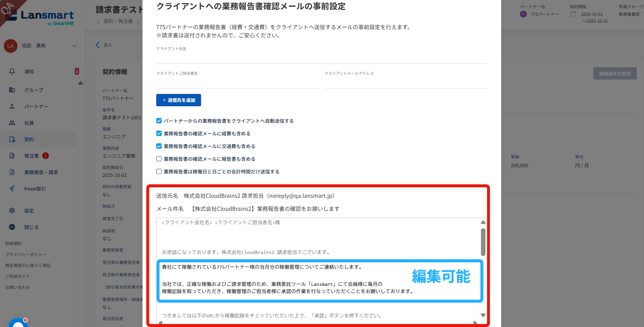The height and width of the screenshot is (327, 644).
Task: Click the calendar icon next to 契約期間 dates
Action: click(573, 14)
